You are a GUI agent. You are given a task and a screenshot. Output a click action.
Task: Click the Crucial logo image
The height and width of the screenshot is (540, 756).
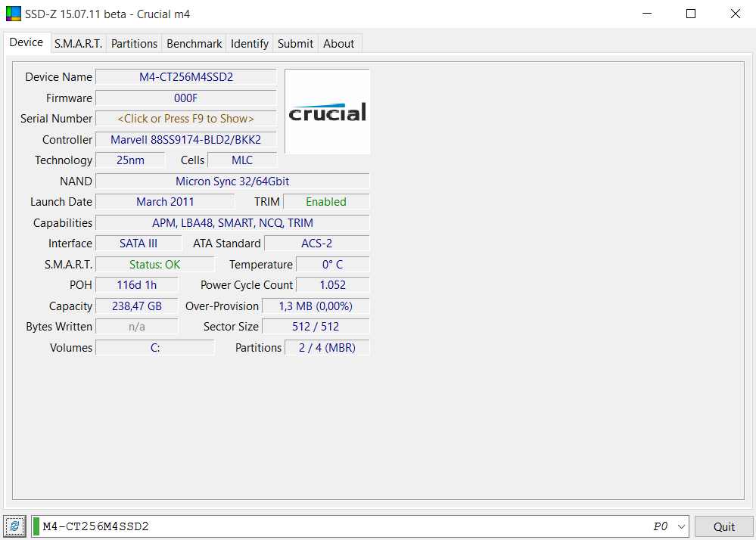click(x=328, y=112)
